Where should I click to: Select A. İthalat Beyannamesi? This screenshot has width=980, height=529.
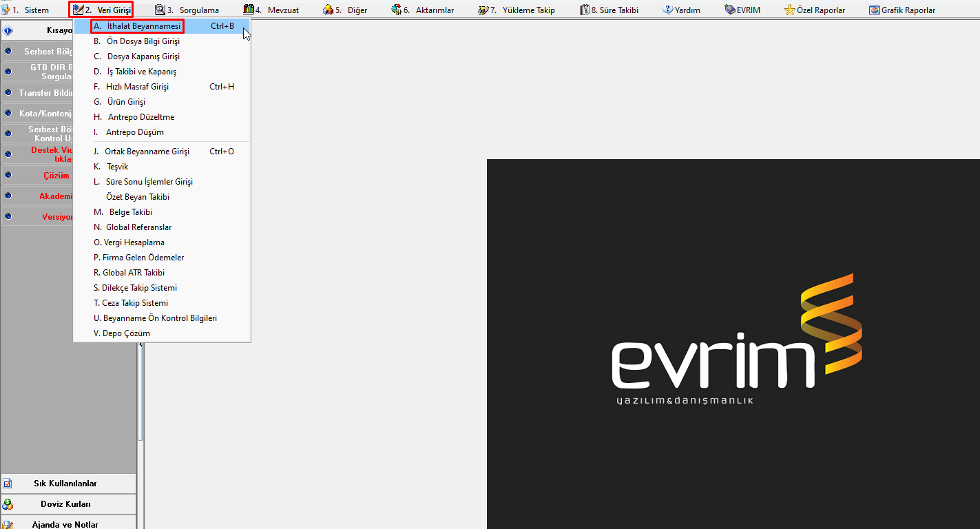tap(162, 26)
